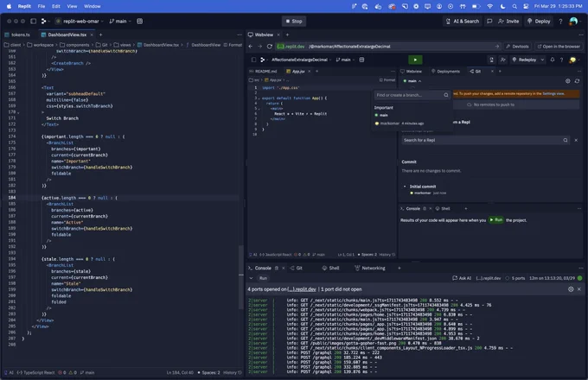Open the Settings view link in orange warning
Screen dimensions: 588x380
(x=553, y=93)
